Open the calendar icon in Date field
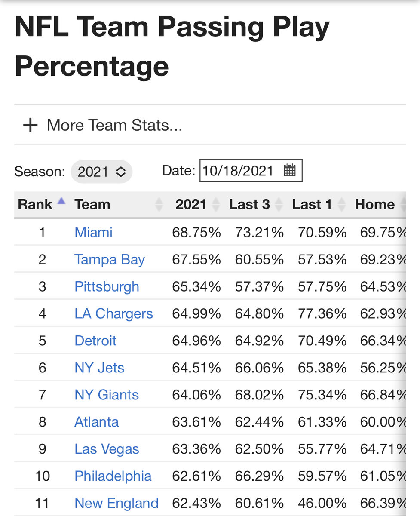Viewport: 420px width, 516px height. tap(290, 171)
